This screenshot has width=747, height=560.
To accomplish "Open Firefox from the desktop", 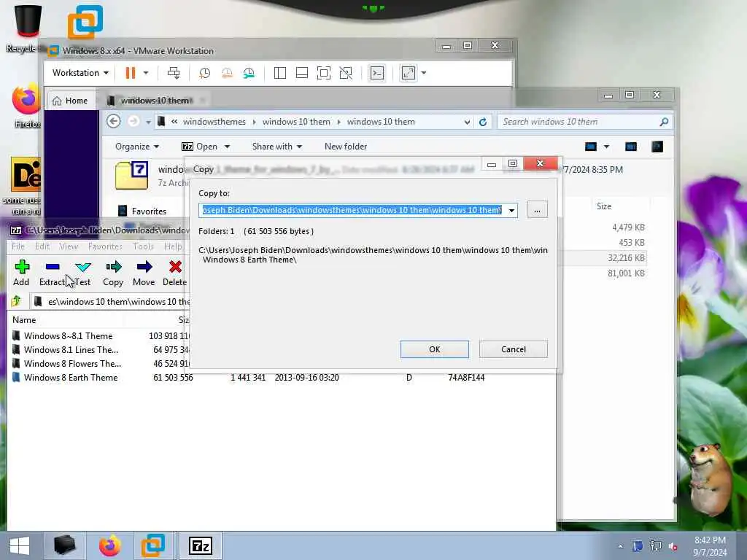I will pyautogui.click(x=26, y=106).
